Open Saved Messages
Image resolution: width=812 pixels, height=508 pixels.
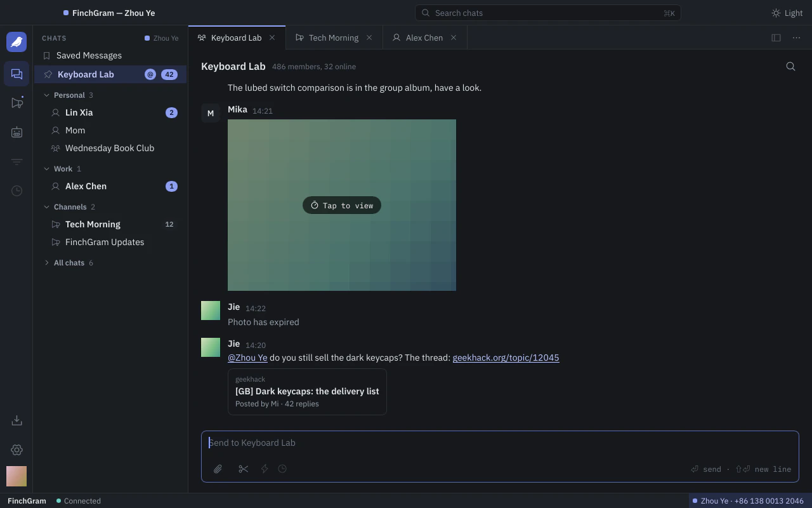110,56
